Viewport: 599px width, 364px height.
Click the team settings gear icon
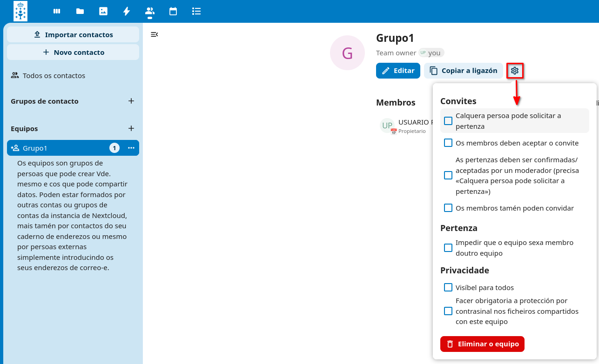pyautogui.click(x=514, y=71)
